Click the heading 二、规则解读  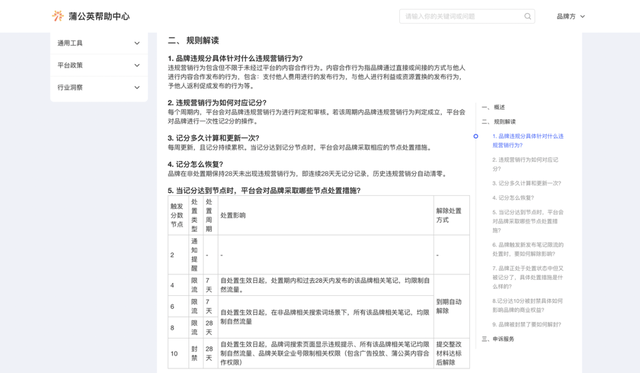[x=193, y=40]
